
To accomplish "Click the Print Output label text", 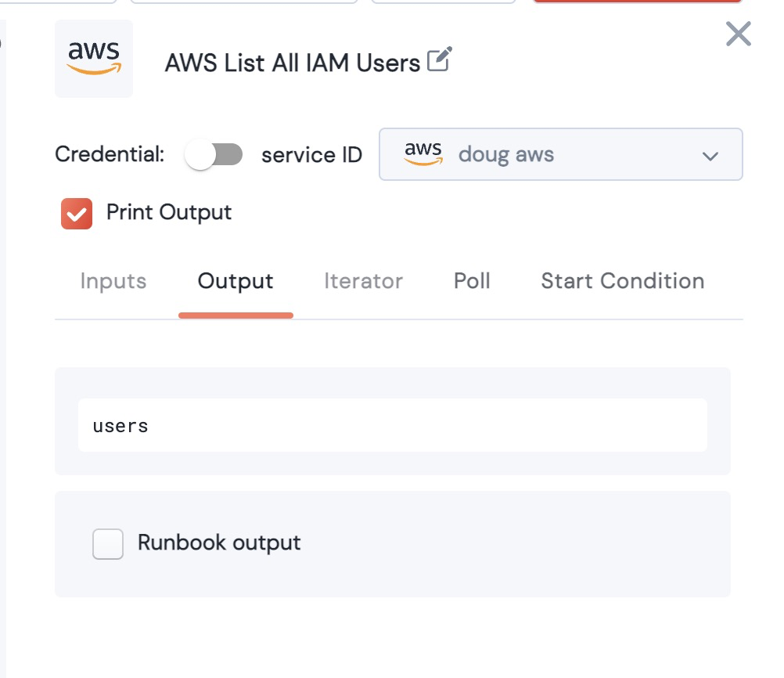I will [169, 212].
